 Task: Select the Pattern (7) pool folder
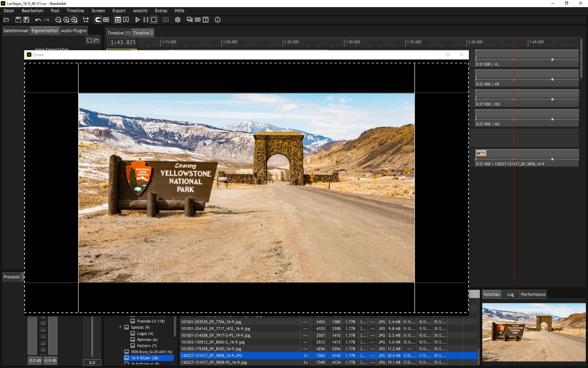(147, 346)
